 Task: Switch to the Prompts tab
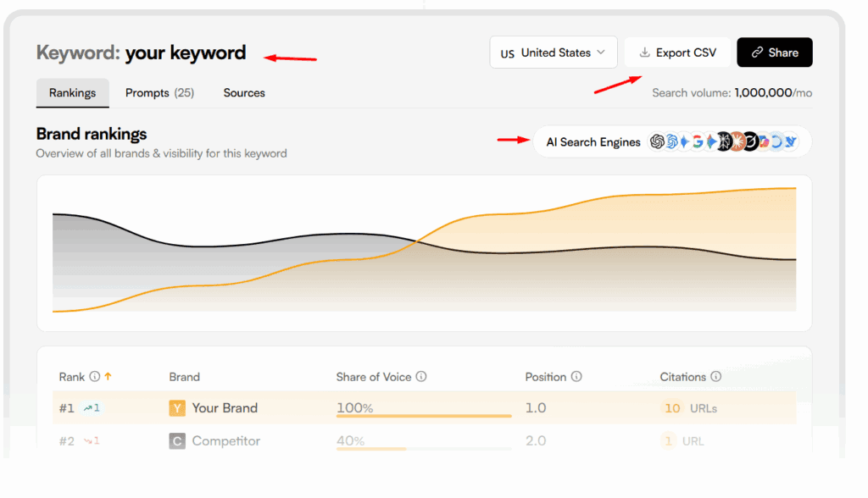[x=159, y=93]
